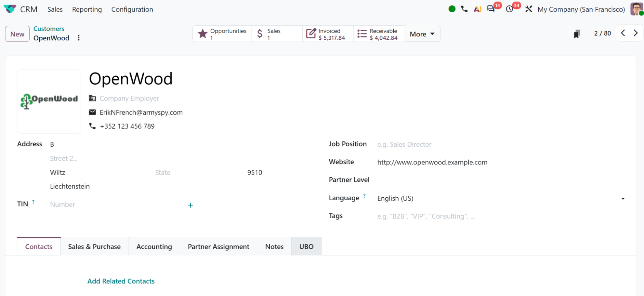
Task: Click the 2 / 80 pager counter
Action: (602, 33)
